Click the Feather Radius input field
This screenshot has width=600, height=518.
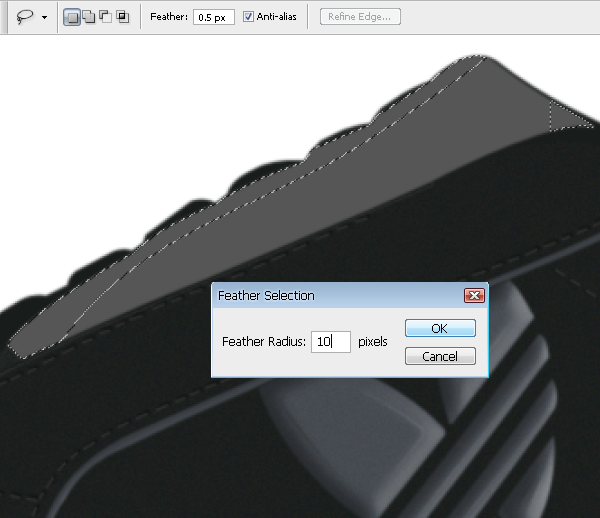point(331,342)
